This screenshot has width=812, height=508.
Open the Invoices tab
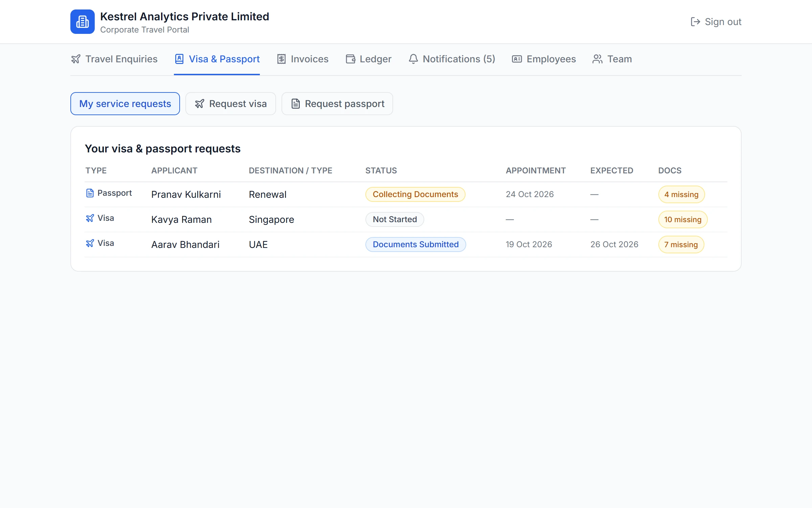pos(302,59)
